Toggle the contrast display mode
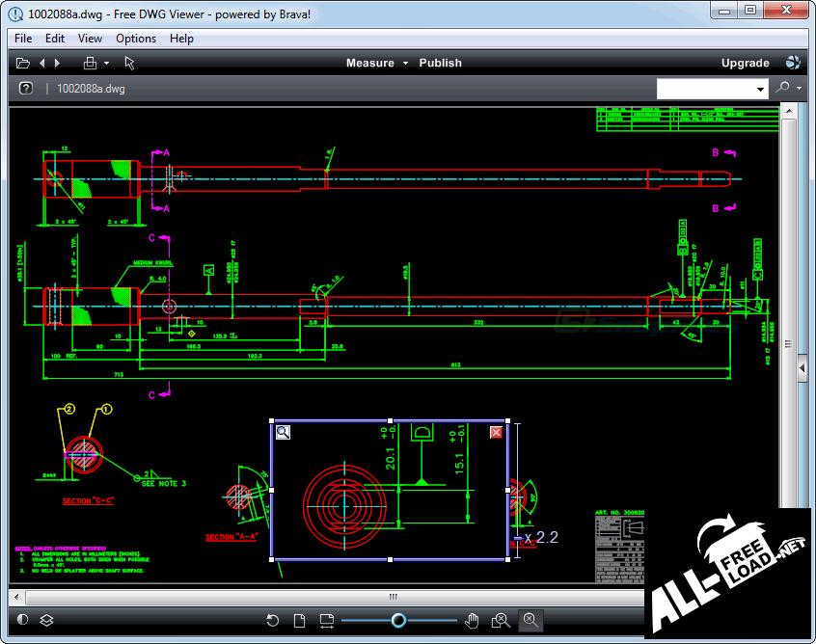Viewport: 816px width, 644px height. (x=22, y=620)
